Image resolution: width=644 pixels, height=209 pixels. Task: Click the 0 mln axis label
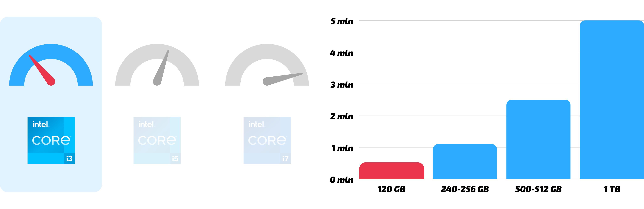341,180
